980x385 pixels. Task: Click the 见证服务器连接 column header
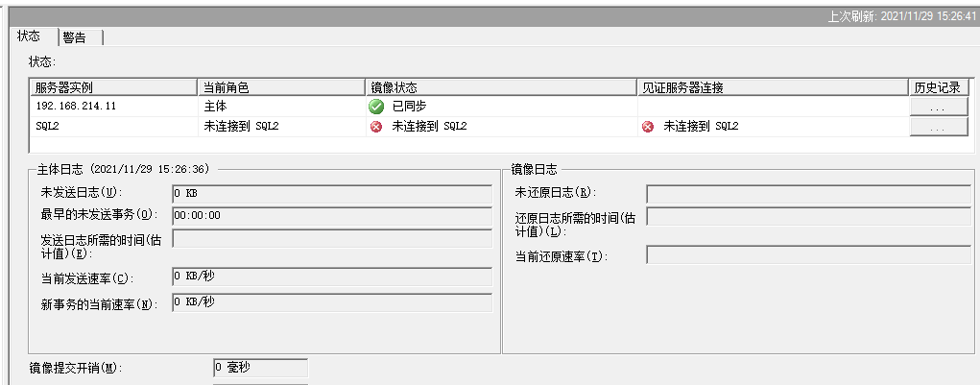pos(772,87)
